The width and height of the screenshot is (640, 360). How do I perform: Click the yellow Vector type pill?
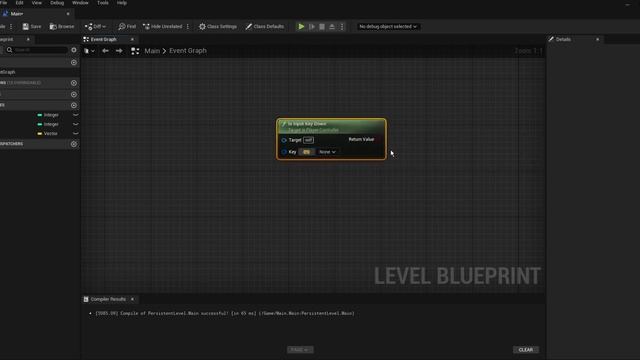[47, 133]
